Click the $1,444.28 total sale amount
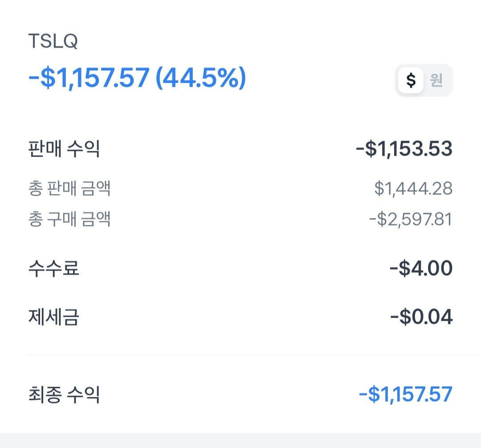The width and height of the screenshot is (481, 448). point(413,188)
